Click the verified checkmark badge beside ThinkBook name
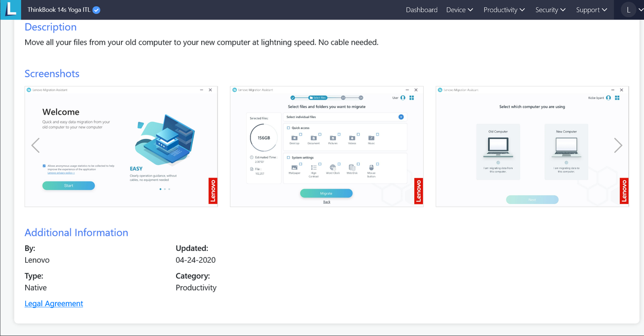Image resolution: width=644 pixels, height=336 pixels. [x=96, y=10]
